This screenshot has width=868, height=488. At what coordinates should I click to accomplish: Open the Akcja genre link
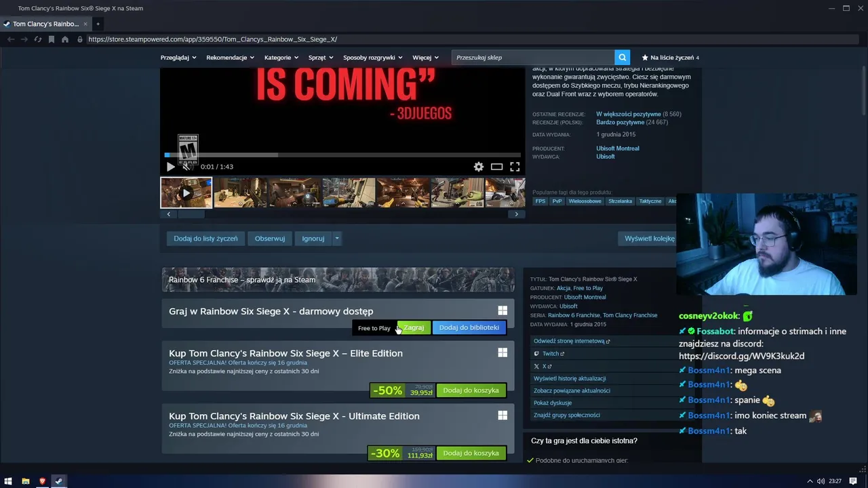point(564,288)
